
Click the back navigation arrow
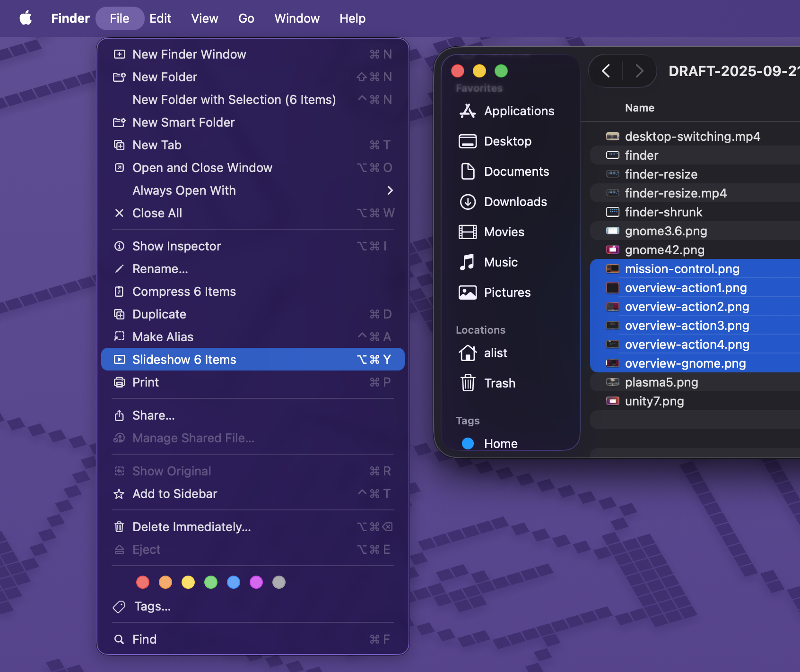606,71
